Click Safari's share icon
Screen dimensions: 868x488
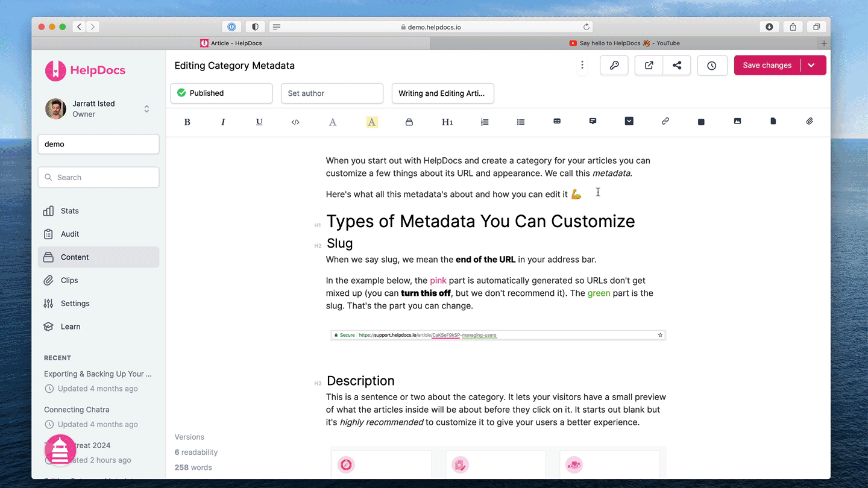[x=793, y=27]
